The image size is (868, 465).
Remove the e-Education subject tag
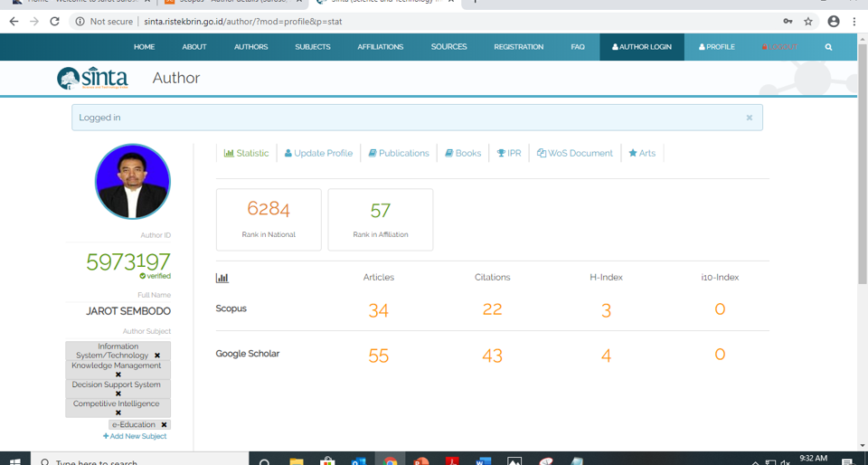164,424
